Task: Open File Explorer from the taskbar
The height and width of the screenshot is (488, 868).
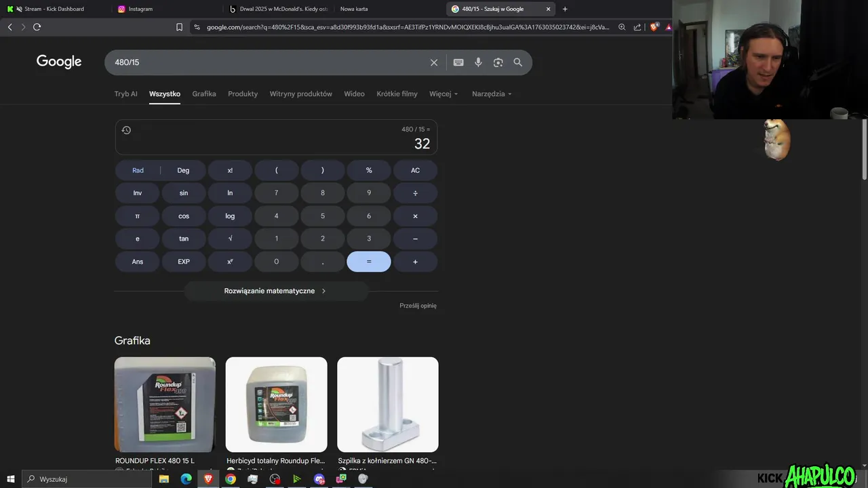Action: [163, 479]
